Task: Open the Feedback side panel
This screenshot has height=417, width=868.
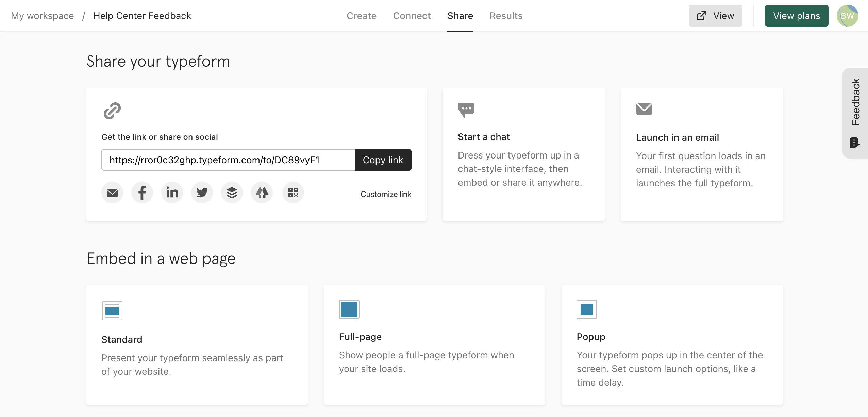Action: pos(855,113)
